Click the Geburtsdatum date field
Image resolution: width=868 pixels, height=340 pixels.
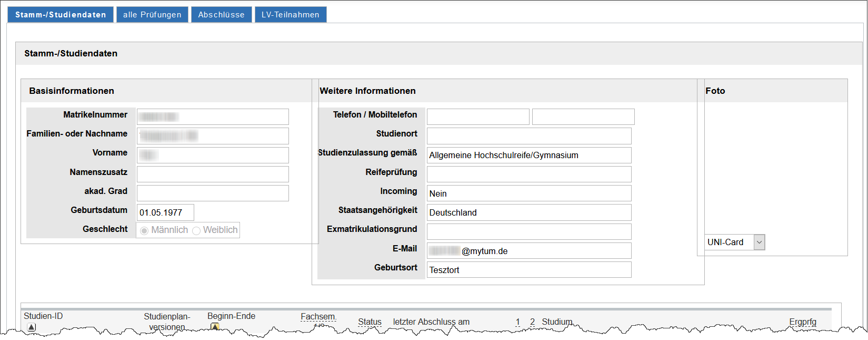coord(165,212)
